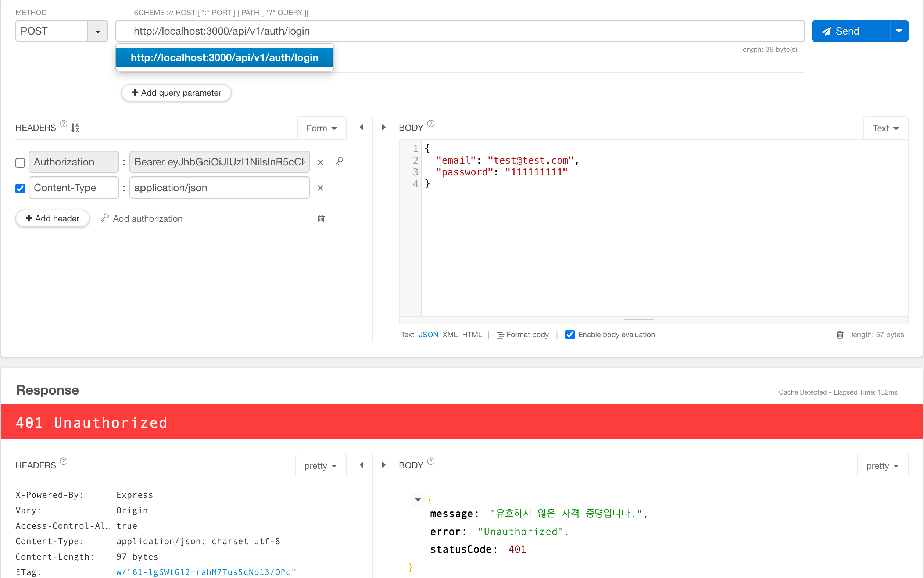Open response body pretty dropdown
The image size is (924, 578).
(x=882, y=465)
